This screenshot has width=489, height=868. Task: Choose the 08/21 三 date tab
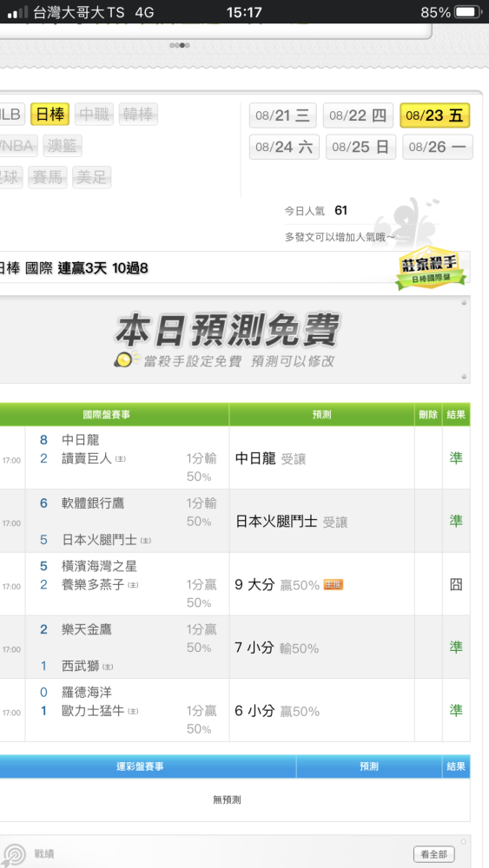click(282, 115)
